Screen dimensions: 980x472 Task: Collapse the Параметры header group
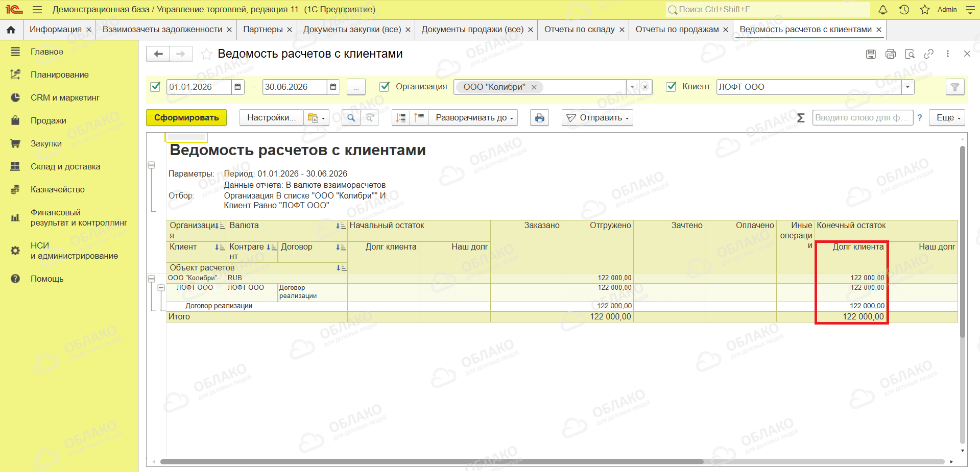152,165
